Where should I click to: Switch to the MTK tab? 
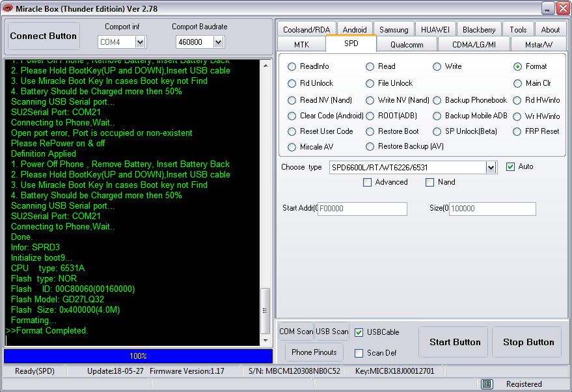tap(301, 44)
